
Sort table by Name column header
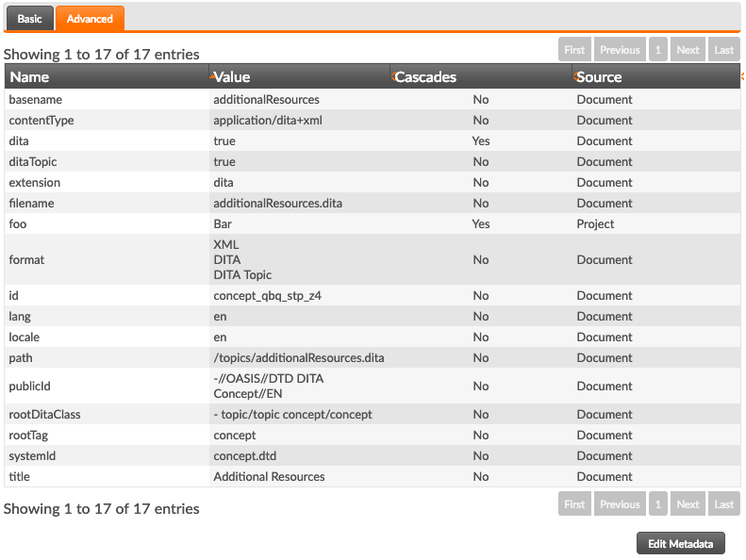pos(108,76)
